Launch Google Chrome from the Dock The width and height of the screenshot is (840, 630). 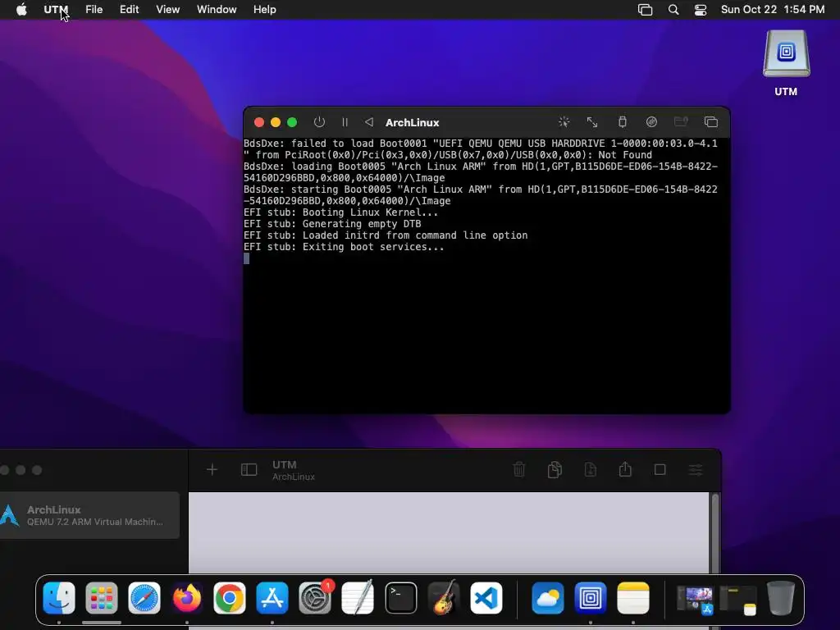tap(230, 597)
